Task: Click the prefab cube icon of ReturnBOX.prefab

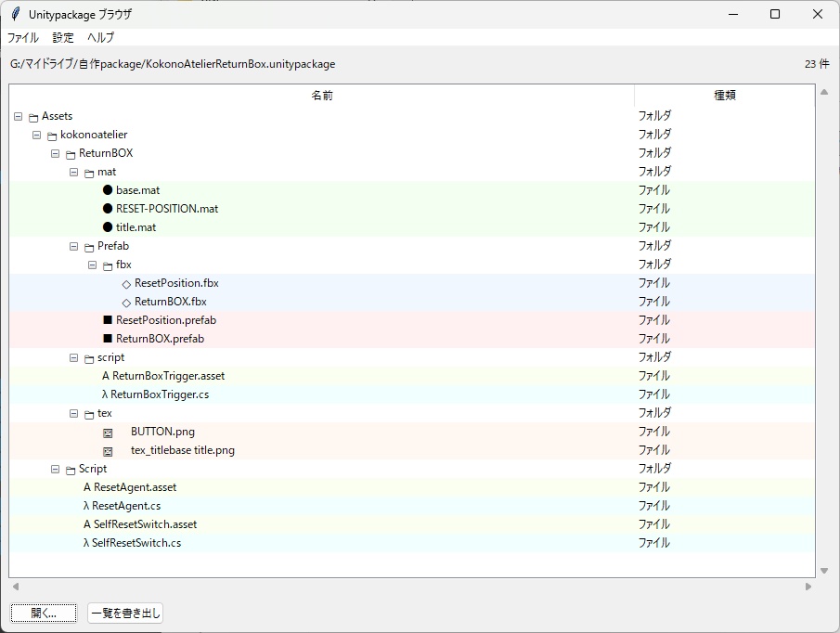Action: tap(106, 339)
